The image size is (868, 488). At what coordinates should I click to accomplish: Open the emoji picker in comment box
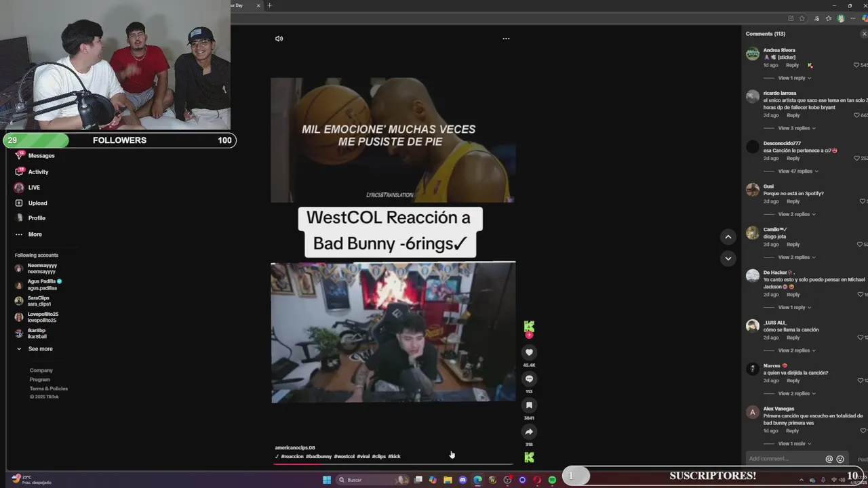[x=840, y=459]
